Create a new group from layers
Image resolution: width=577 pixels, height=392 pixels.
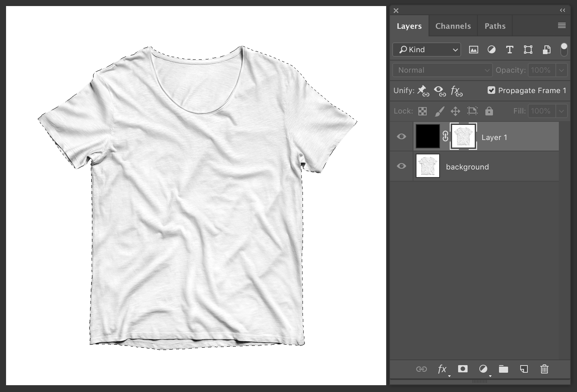[503, 369]
